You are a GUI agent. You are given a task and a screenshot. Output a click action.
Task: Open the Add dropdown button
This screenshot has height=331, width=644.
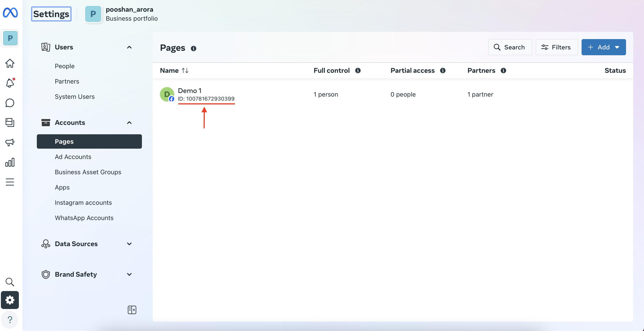tap(604, 47)
